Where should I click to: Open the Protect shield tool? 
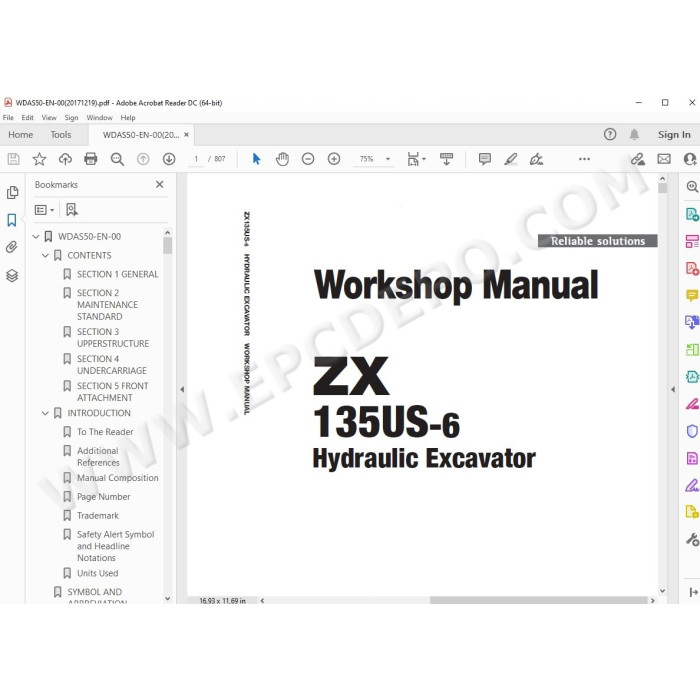point(692,431)
